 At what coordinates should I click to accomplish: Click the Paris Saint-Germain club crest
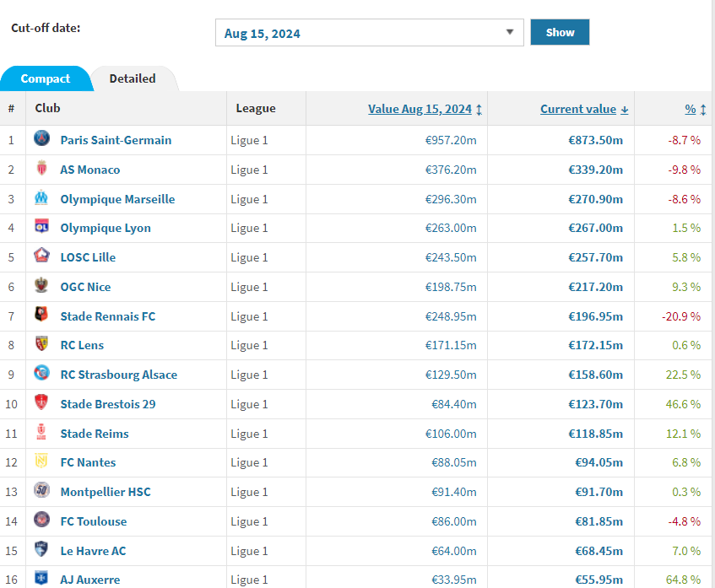click(41, 139)
